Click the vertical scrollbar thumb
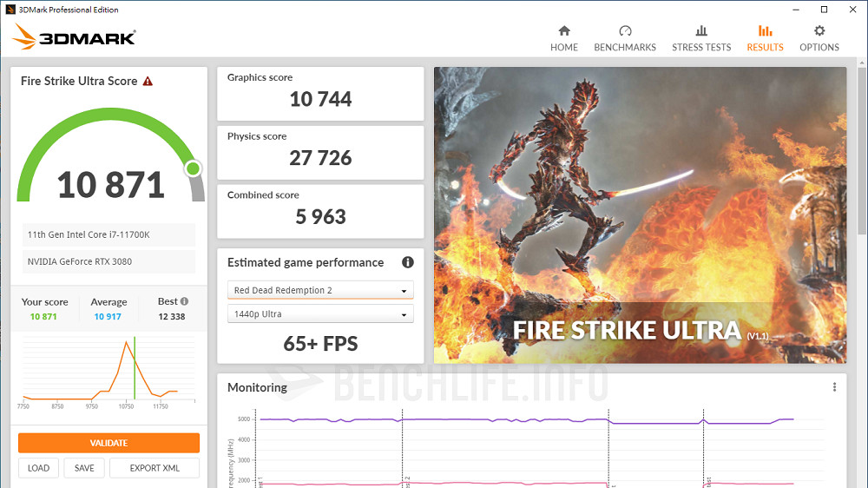868x488 pixels. point(863,152)
